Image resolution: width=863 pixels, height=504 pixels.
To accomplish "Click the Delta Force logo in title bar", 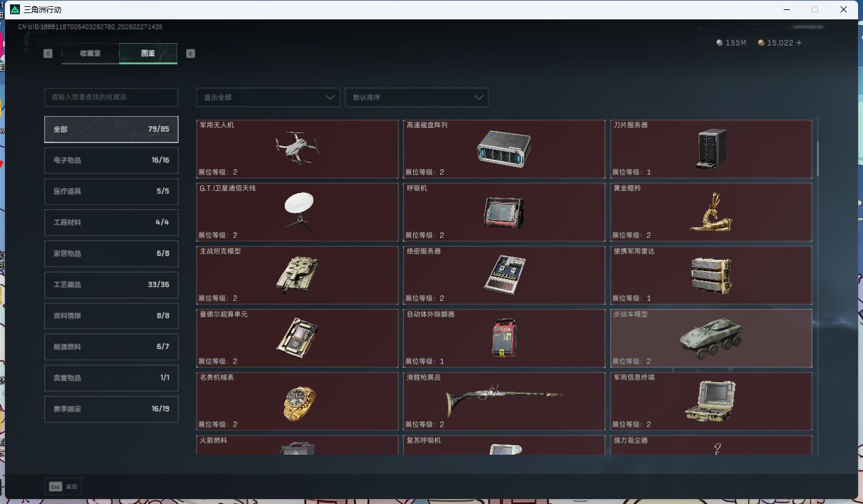I will point(14,9).
